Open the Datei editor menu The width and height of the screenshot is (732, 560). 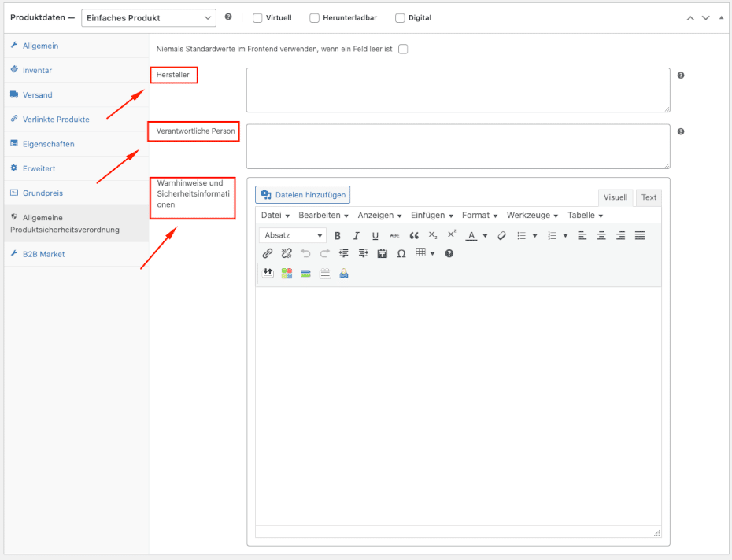click(275, 216)
